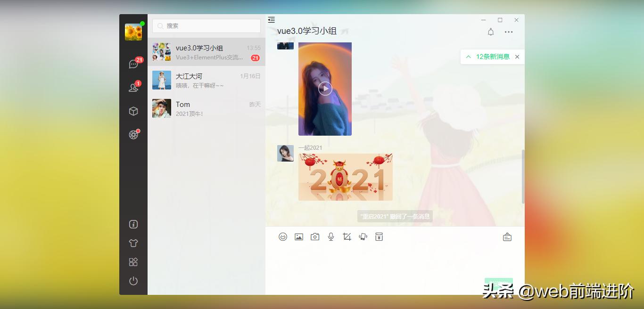Click the screenshot crop icon
The height and width of the screenshot is (309, 644).
coord(347,236)
